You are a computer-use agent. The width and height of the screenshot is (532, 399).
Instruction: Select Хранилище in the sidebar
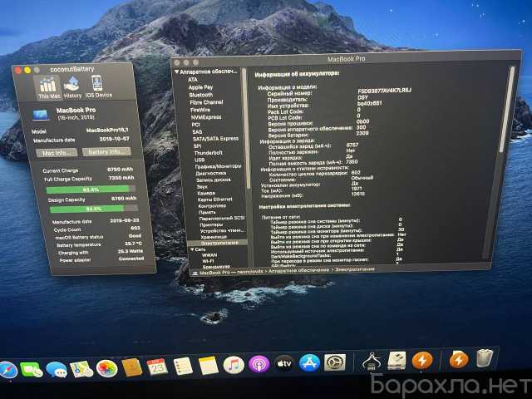coord(214,237)
